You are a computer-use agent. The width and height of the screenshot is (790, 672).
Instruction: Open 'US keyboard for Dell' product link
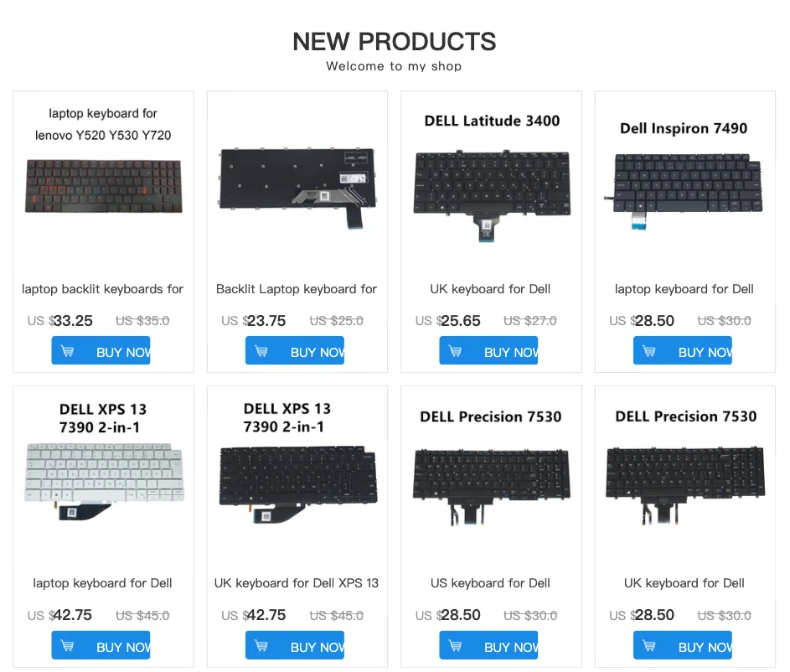490,583
